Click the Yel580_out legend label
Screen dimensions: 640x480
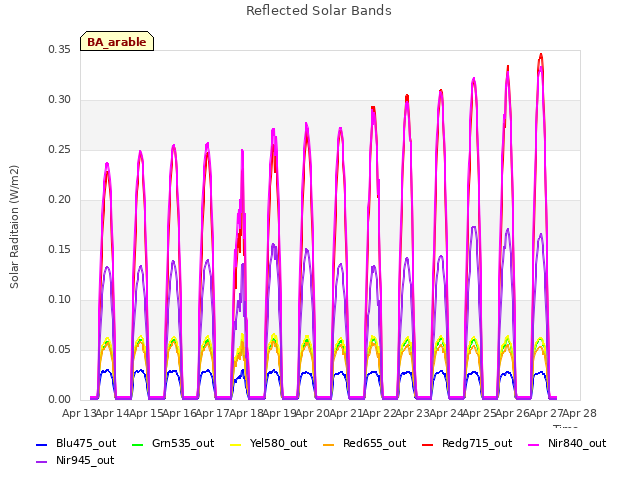(x=278, y=444)
